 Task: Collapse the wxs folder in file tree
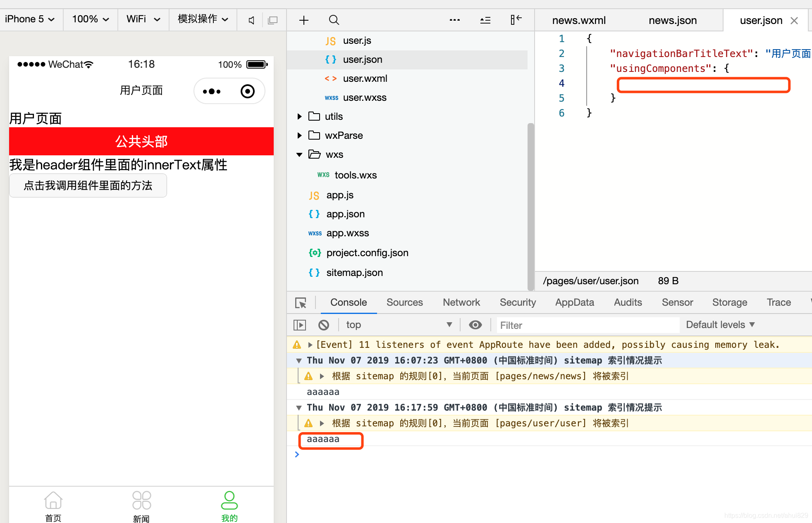point(299,155)
